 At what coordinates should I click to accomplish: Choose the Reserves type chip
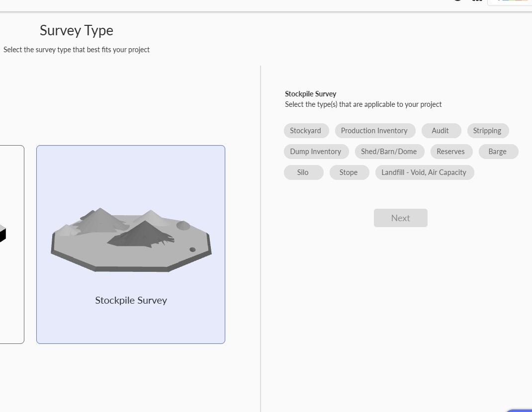(x=451, y=152)
